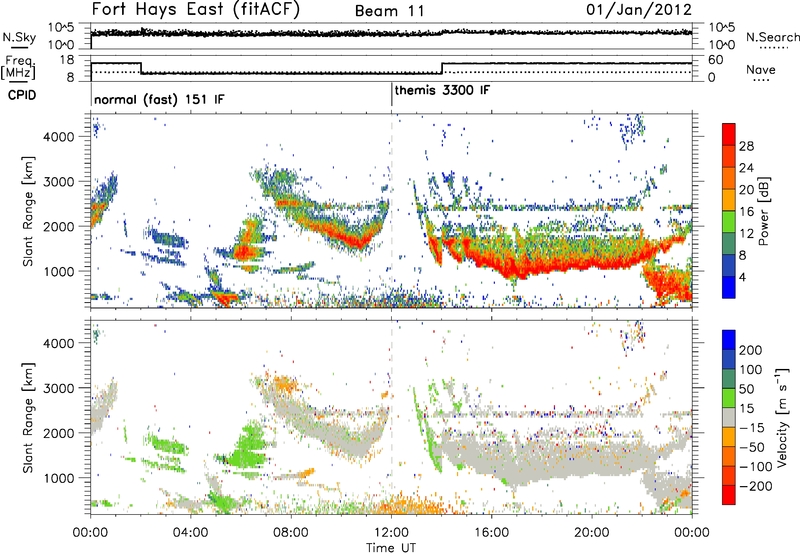Screen dimensions: 800x554
Task: Click the title "Fort Hays East (fitACF)"
Action: tap(196, 10)
